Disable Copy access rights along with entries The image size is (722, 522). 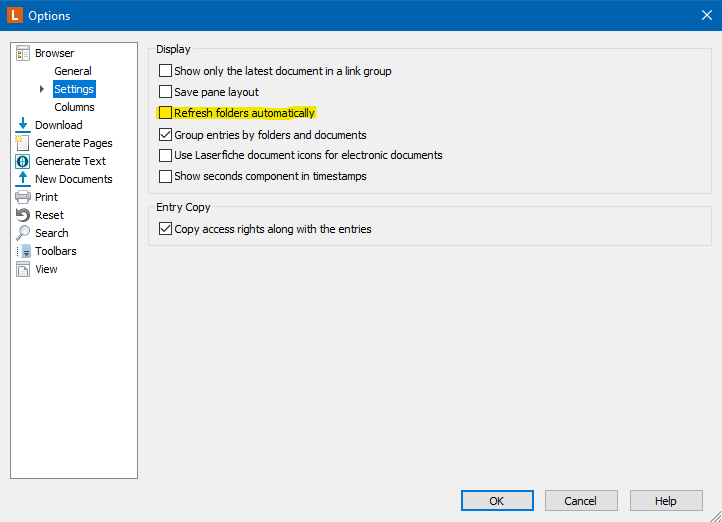165,229
